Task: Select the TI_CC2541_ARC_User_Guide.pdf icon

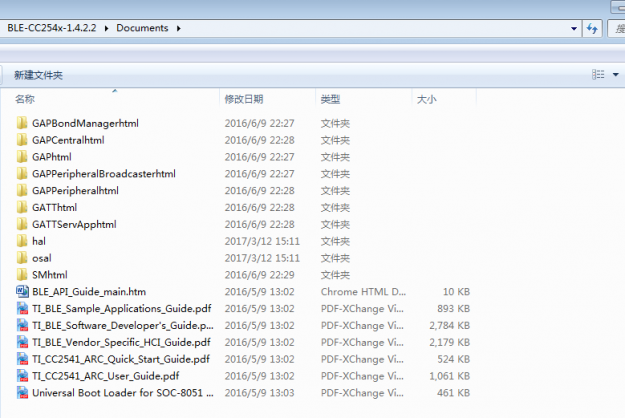Action: (x=22, y=376)
